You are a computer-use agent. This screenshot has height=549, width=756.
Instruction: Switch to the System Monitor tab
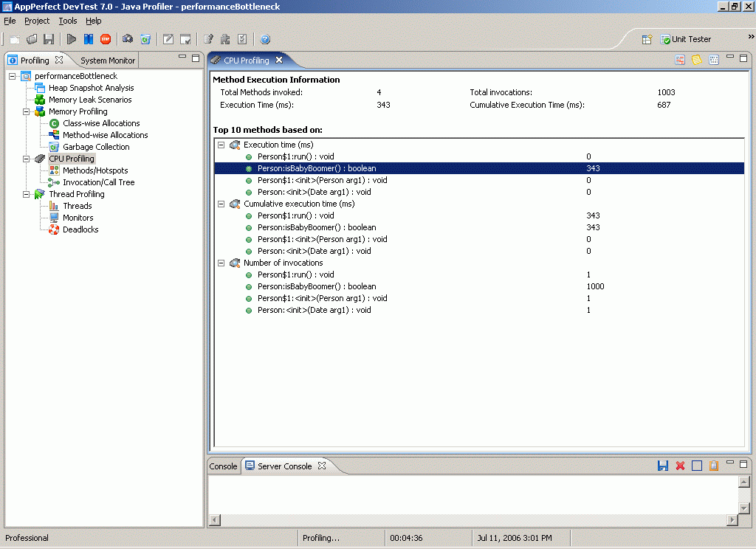pyautogui.click(x=108, y=61)
